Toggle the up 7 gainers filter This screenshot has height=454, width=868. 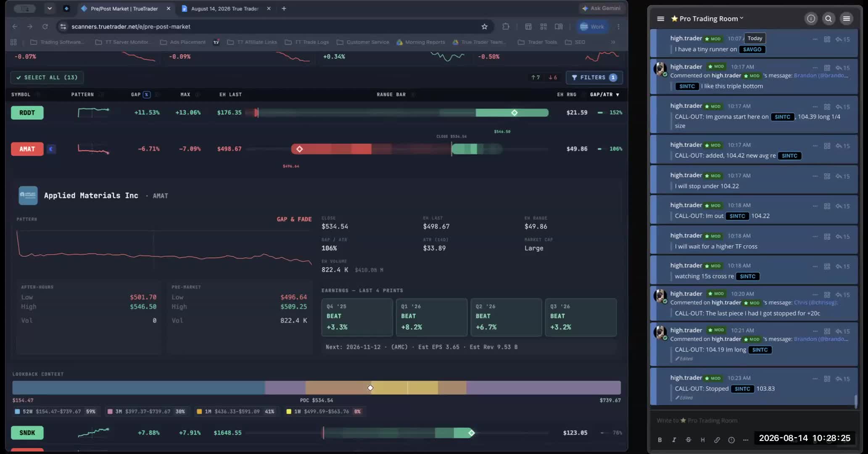[536, 77]
